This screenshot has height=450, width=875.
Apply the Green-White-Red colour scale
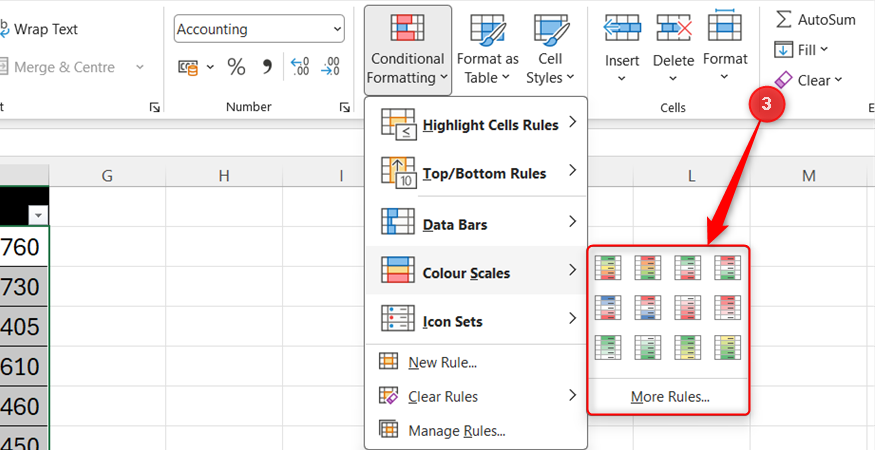click(688, 267)
